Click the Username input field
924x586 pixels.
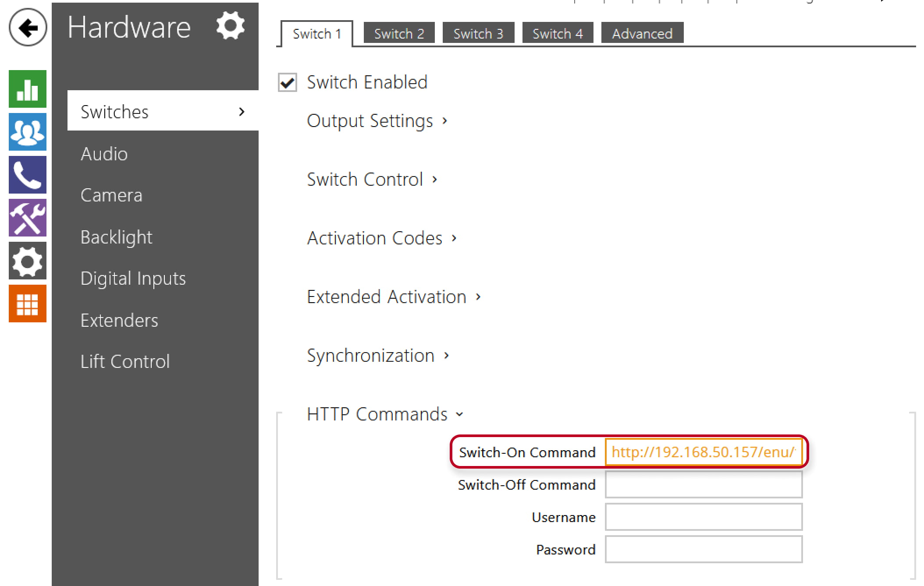[704, 517]
